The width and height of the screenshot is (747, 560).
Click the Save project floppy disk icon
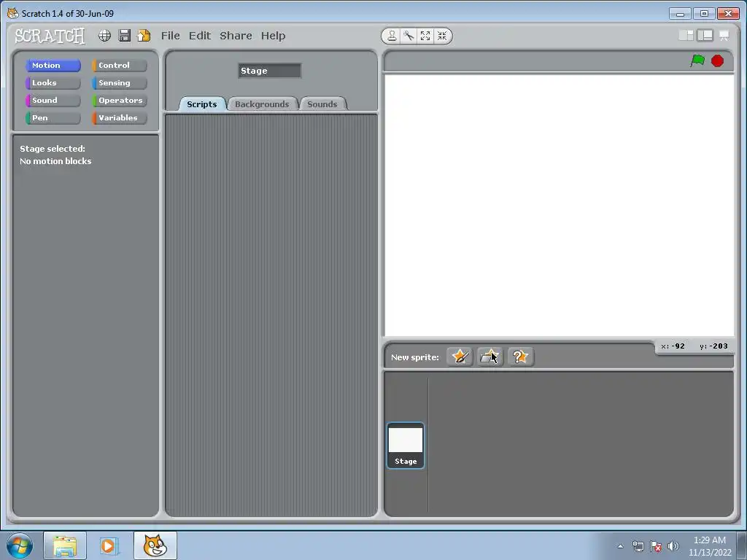tap(124, 36)
